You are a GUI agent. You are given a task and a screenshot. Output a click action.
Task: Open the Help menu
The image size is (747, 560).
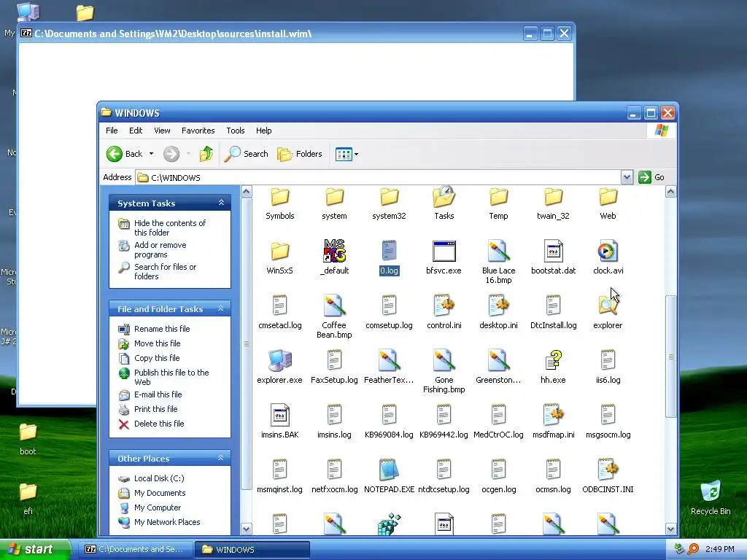263,131
